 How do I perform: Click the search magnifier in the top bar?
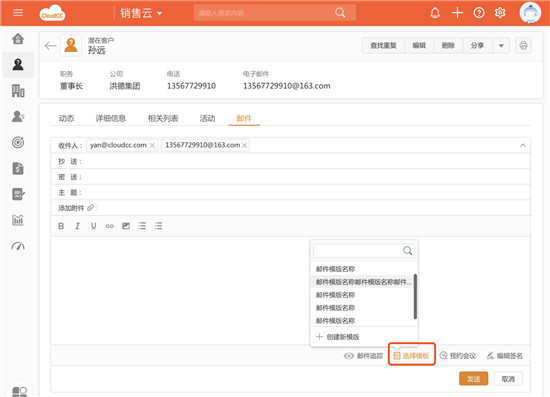(340, 13)
